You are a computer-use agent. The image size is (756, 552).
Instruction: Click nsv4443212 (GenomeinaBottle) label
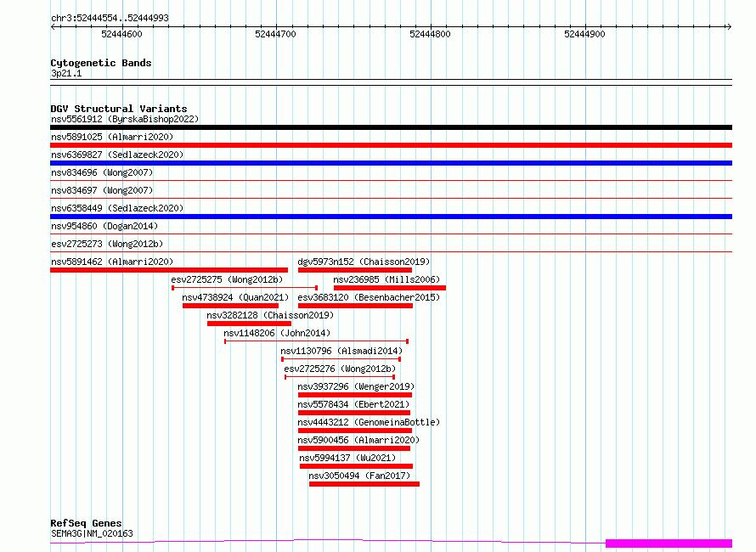click(369, 422)
